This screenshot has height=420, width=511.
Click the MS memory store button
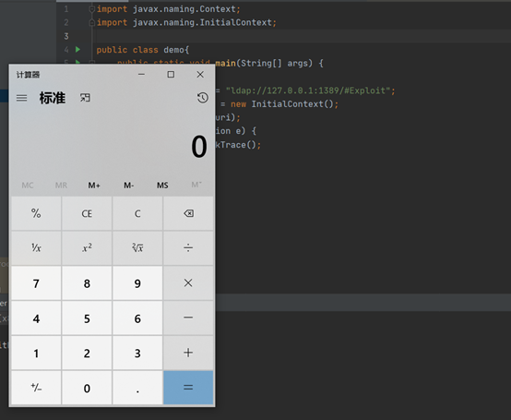click(162, 186)
